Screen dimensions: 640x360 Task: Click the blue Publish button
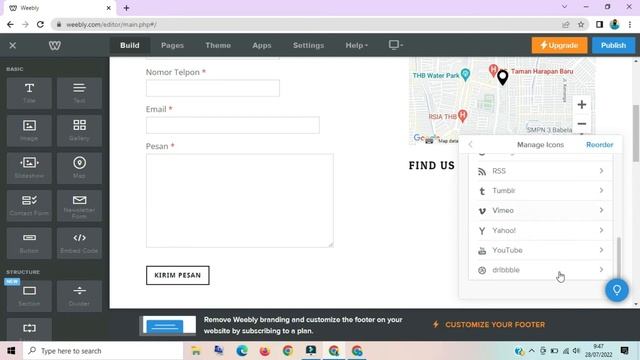pos(613,45)
